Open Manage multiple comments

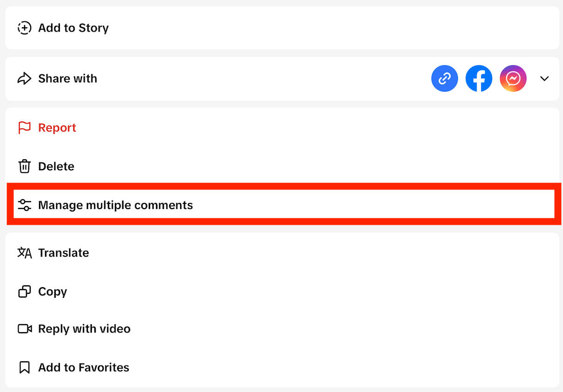pyautogui.click(x=115, y=205)
